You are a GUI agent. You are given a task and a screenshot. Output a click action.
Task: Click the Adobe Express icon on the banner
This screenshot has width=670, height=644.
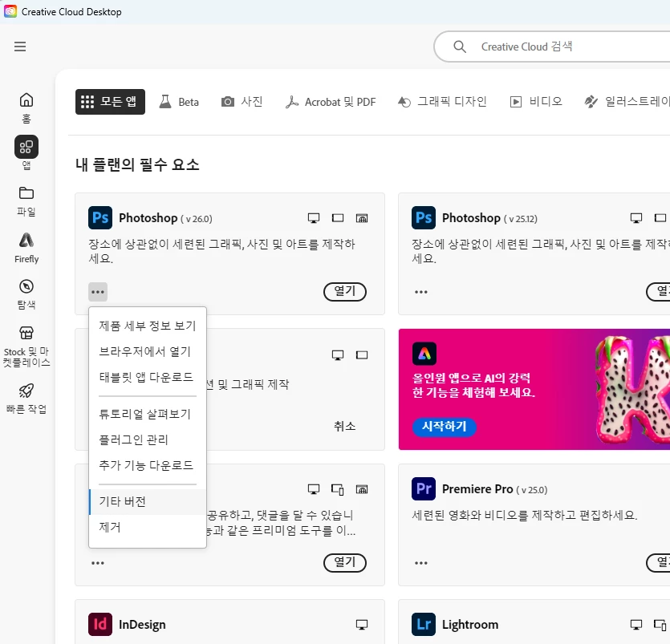(x=424, y=354)
